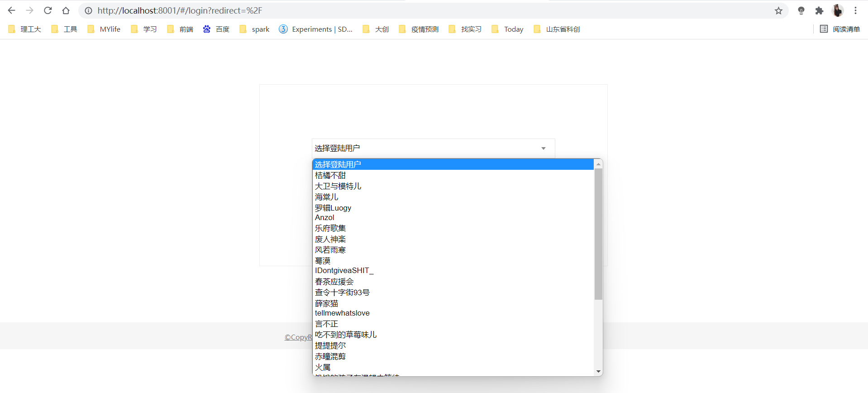Choose 乐府歌集 from the user list

[453, 228]
